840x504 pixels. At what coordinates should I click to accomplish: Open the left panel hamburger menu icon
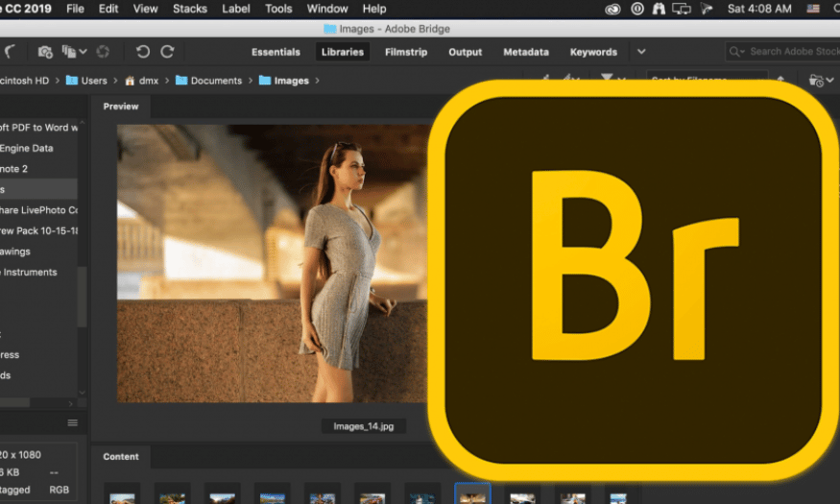pos(72,423)
